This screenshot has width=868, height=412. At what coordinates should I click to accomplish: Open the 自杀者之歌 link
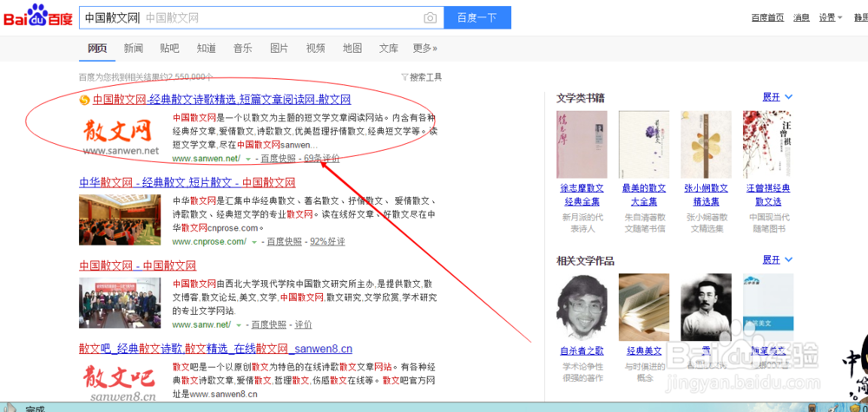[582, 350]
